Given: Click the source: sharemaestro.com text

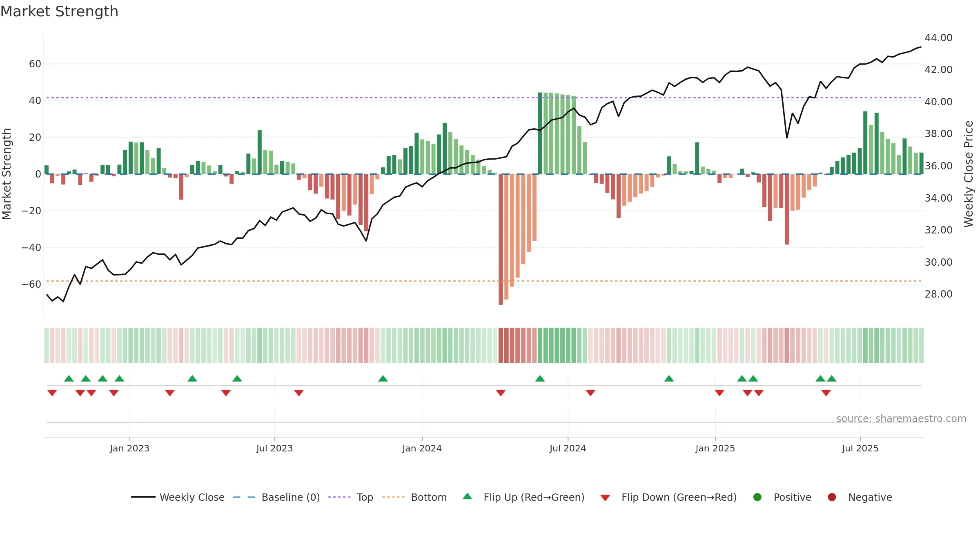Looking at the screenshot, I should click(x=901, y=419).
